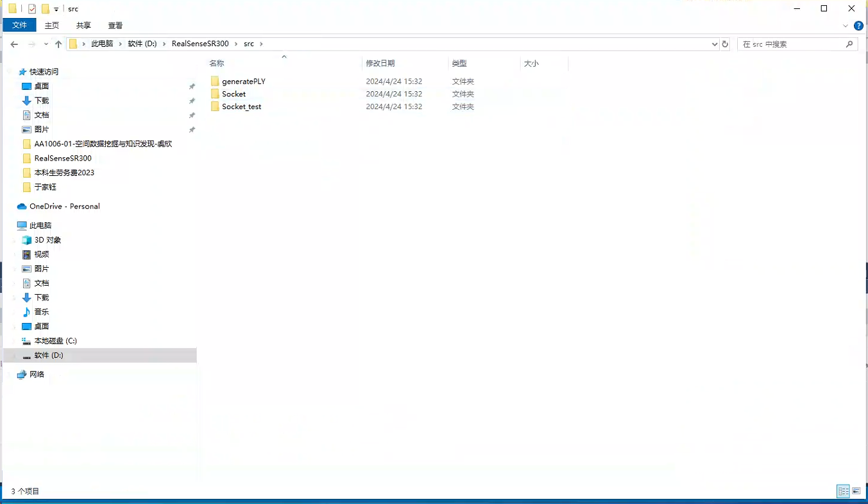Viewport: 868px width, 504px height.
Task: Expand the chevron after src in address bar
Action: [261, 44]
